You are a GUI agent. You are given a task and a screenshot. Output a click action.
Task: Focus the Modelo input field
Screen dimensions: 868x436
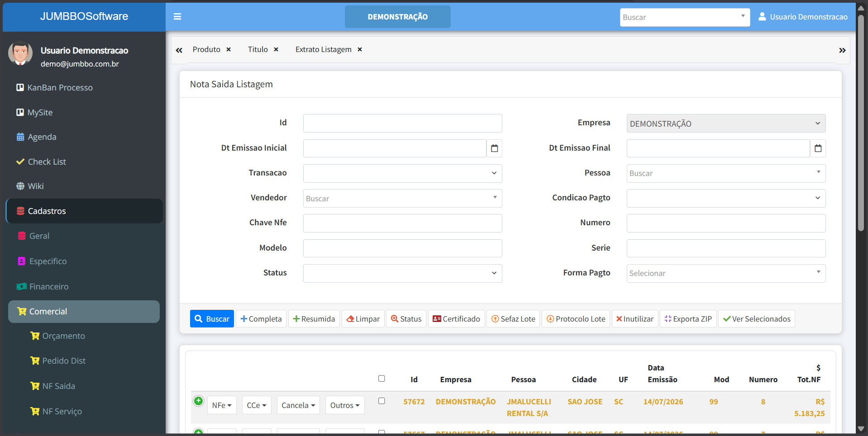point(402,248)
